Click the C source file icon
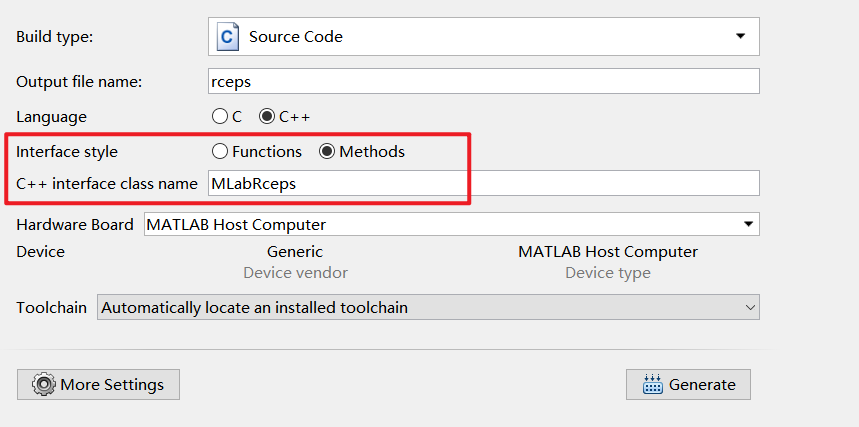Image resolution: width=859 pixels, height=427 pixels. (x=228, y=37)
